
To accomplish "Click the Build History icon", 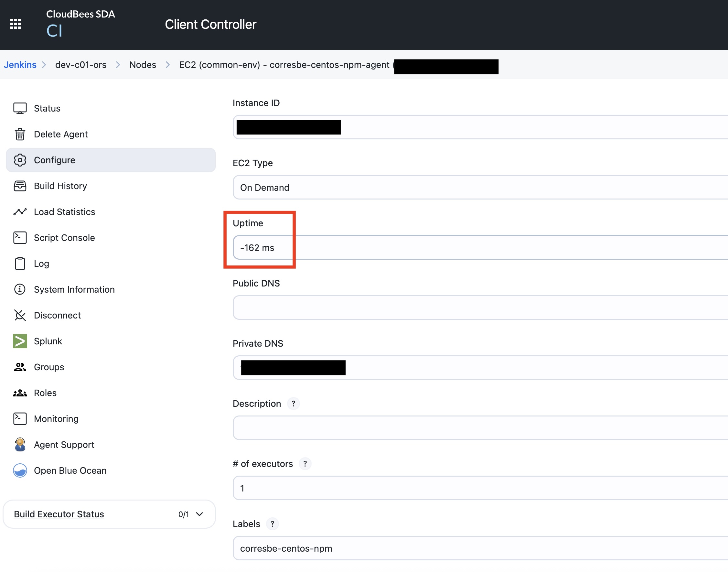I will tap(20, 186).
